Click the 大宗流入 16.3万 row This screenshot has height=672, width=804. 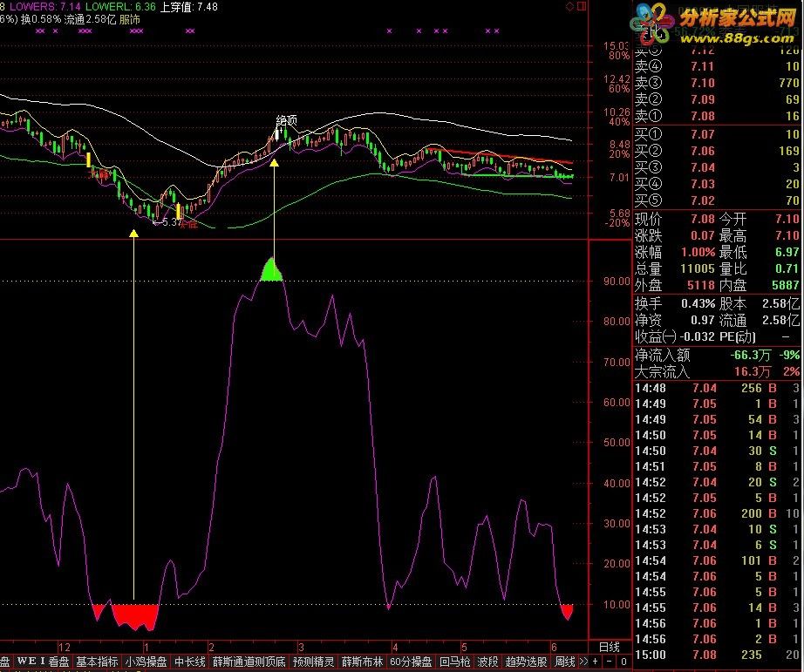click(717, 371)
